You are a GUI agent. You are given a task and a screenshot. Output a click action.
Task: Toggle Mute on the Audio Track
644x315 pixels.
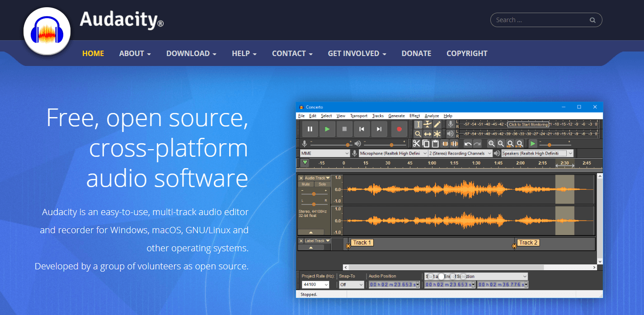306,184
